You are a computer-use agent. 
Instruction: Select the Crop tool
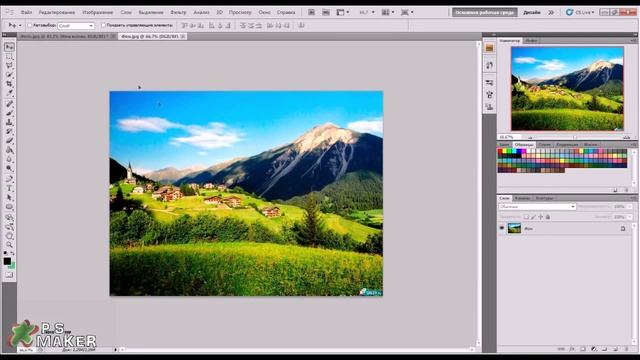[9, 84]
